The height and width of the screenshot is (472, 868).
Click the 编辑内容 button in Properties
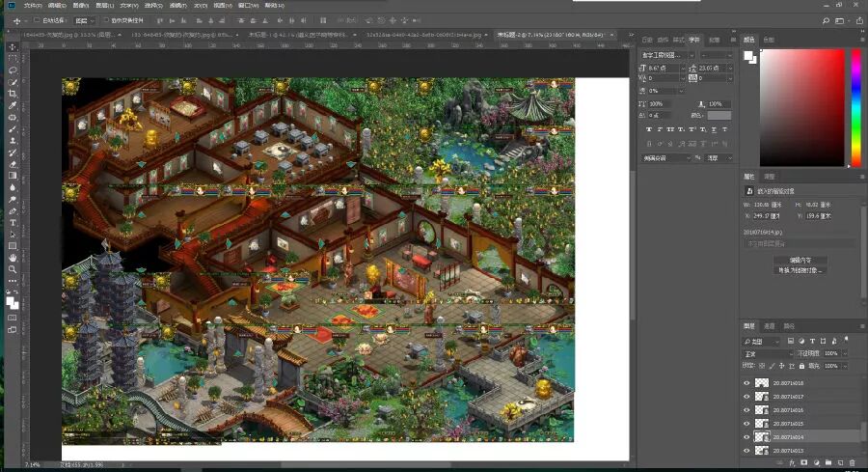[800, 261]
